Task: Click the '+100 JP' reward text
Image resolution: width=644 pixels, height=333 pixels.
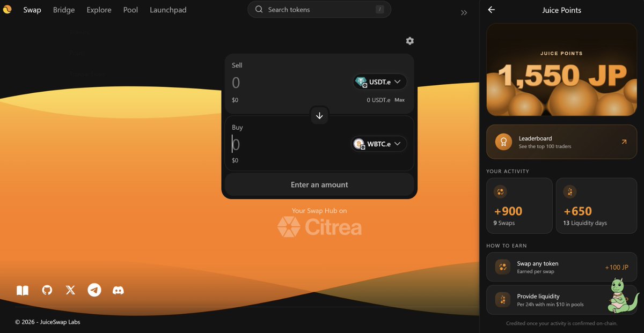Action: pyautogui.click(x=617, y=267)
